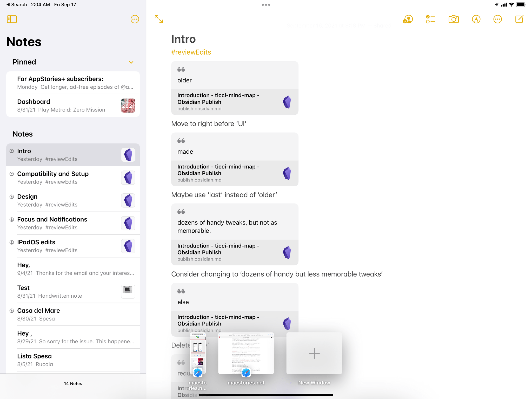Open the notes list more options menu
The image size is (532, 399).
(135, 19)
